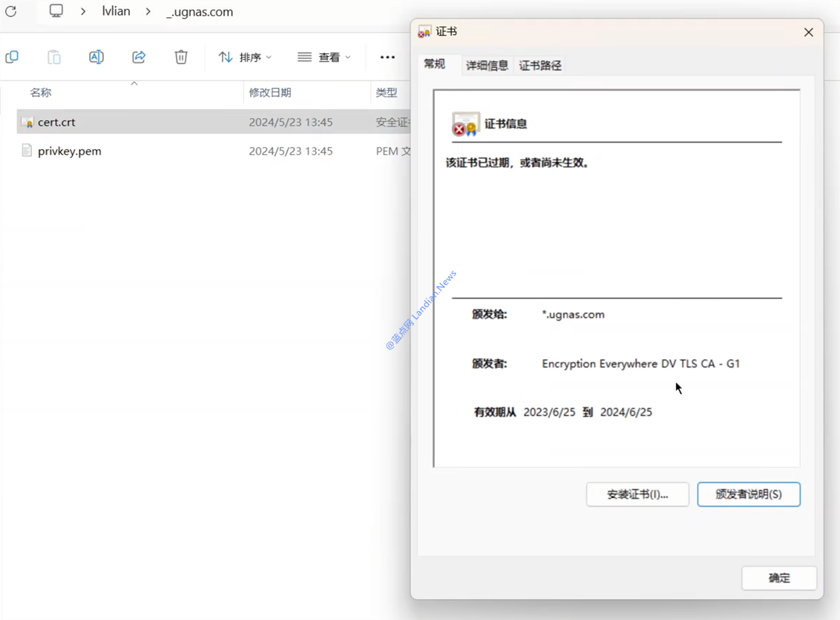Click the copy icon in Explorer toolbar
The width and height of the screenshot is (840, 620).
pos(12,57)
